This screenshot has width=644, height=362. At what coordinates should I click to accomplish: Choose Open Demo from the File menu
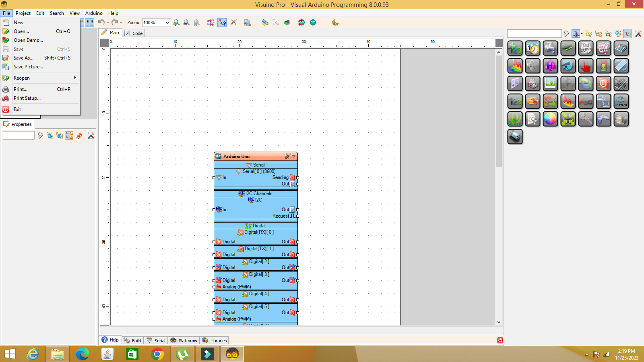(28, 40)
